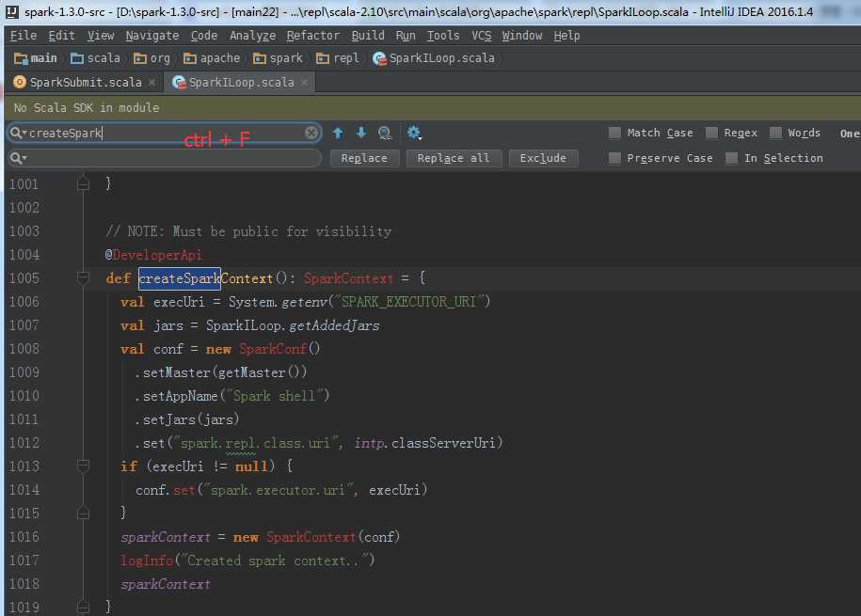861x616 pixels.
Task: Click the NOTE comment on line 1003
Action: (248, 231)
